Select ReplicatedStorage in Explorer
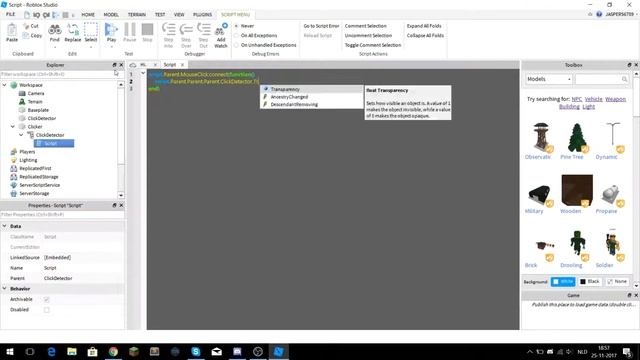The height and width of the screenshot is (360, 640). [x=39, y=177]
